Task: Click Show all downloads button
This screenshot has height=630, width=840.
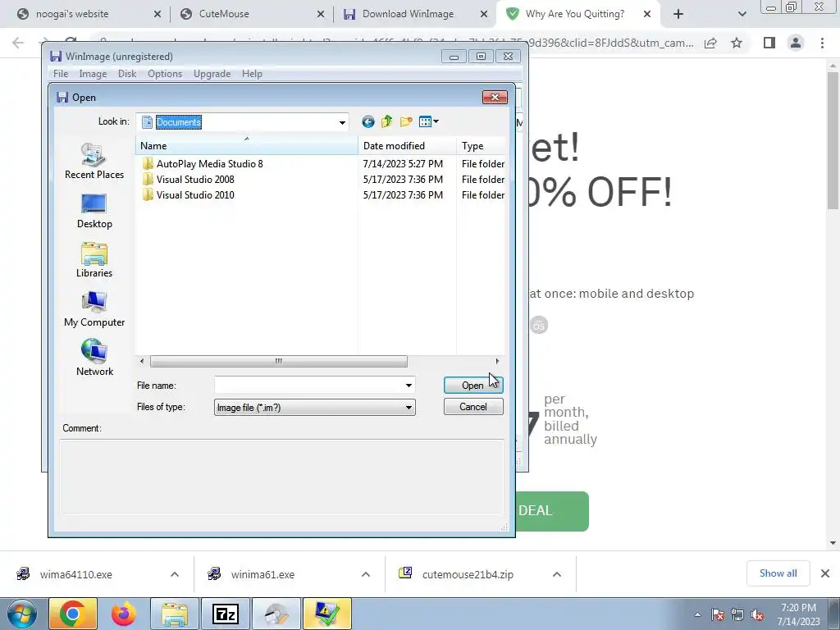Action: click(778, 573)
